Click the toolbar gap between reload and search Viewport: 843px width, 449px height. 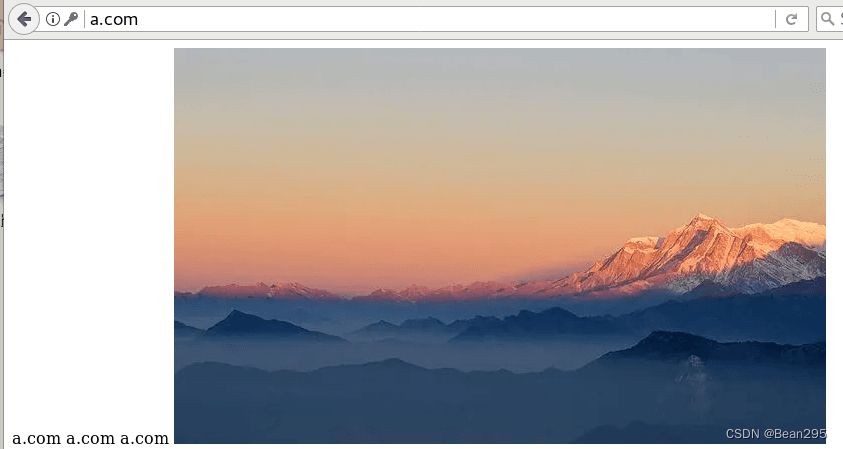pos(812,19)
